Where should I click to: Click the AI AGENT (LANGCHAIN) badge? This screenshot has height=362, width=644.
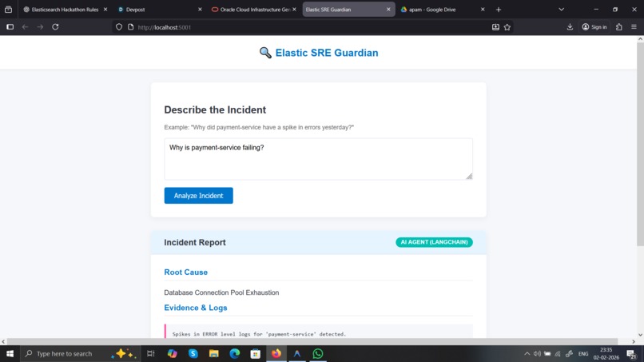434,242
